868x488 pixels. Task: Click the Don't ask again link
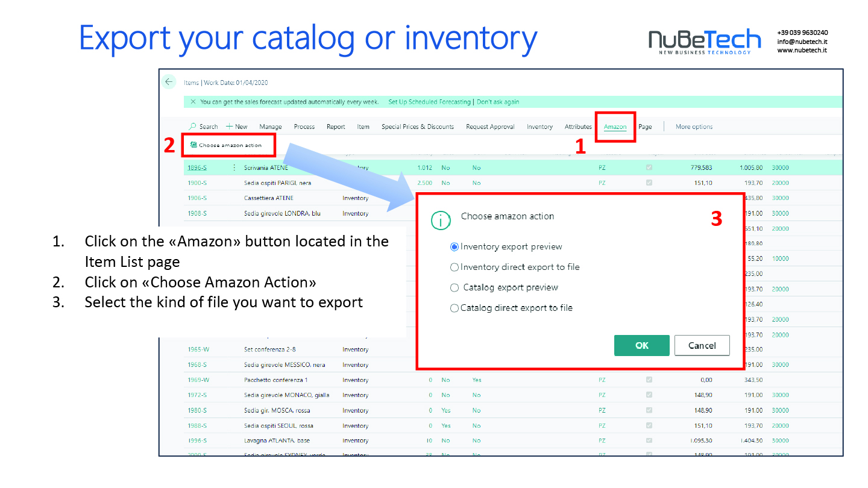(x=498, y=102)
